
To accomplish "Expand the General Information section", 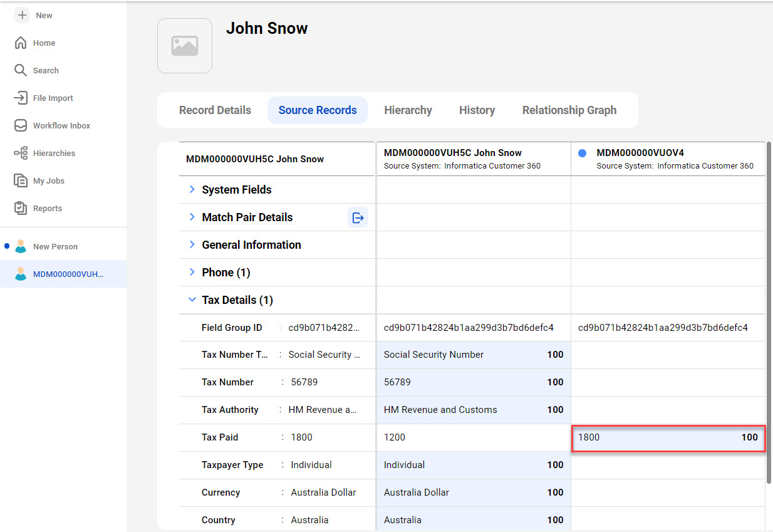I will click(x=192, y=244).
